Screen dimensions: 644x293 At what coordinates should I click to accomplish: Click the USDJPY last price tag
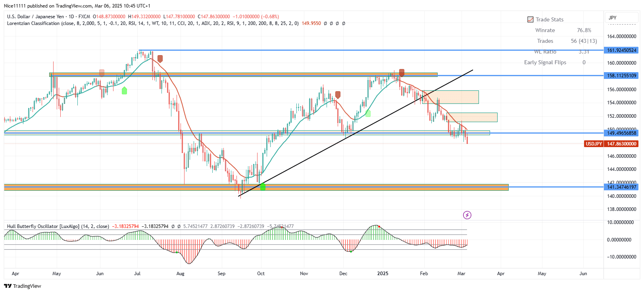[x=611, y=144]
